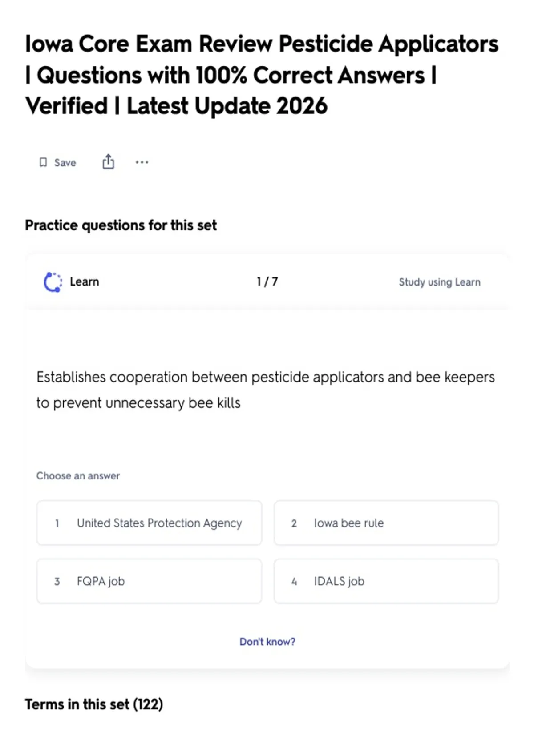Click the Learn mode circular icon
Screen dimensions: 534x756
[x=53, y=282]
